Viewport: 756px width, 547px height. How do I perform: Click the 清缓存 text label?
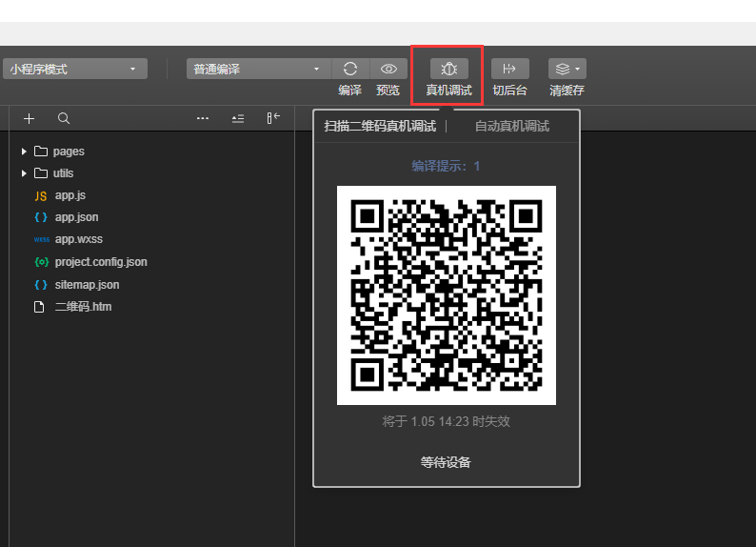click(567, 91)
